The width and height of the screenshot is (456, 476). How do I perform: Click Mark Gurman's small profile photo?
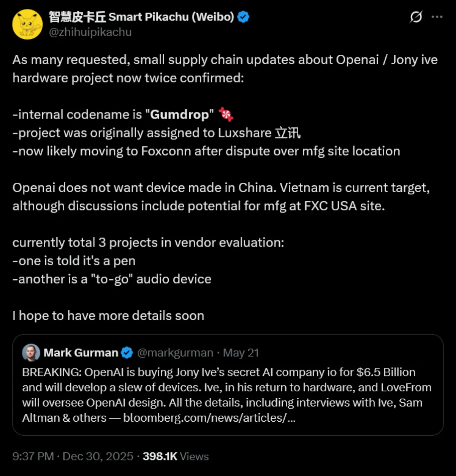point(31,353)
